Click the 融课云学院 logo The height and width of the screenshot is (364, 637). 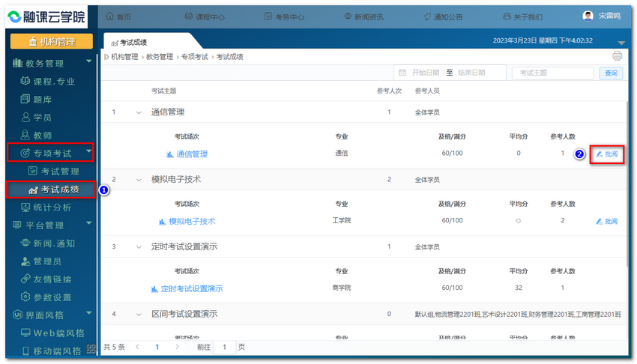point(46,16)
